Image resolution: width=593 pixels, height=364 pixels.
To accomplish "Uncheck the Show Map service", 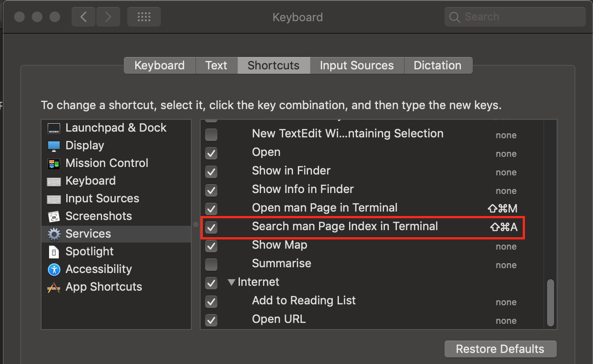I will (x=211, y=246).
